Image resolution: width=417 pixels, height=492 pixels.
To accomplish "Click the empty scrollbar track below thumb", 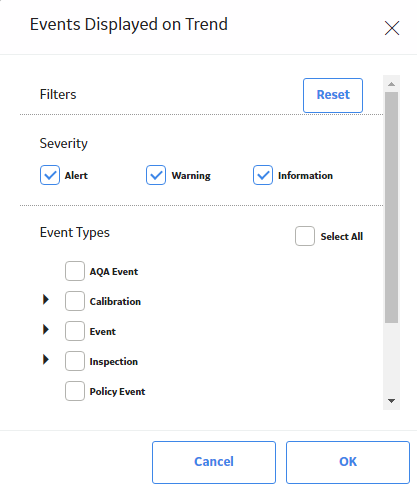I will [x=391, y=358].
